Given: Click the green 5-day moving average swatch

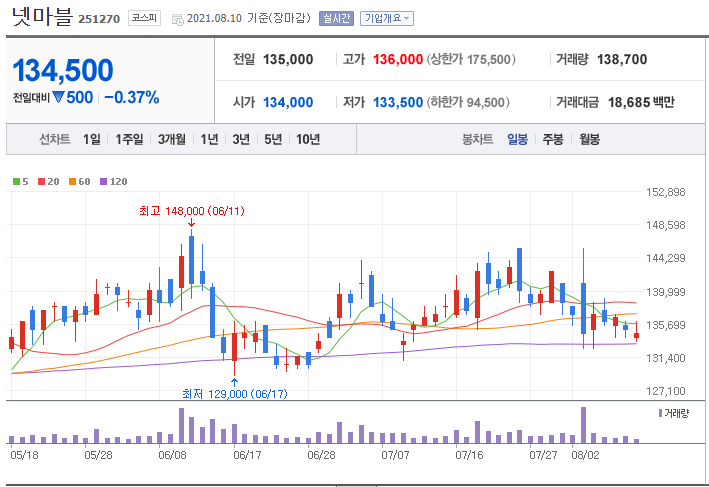Looking at the screenshot, I should (16, 182).
